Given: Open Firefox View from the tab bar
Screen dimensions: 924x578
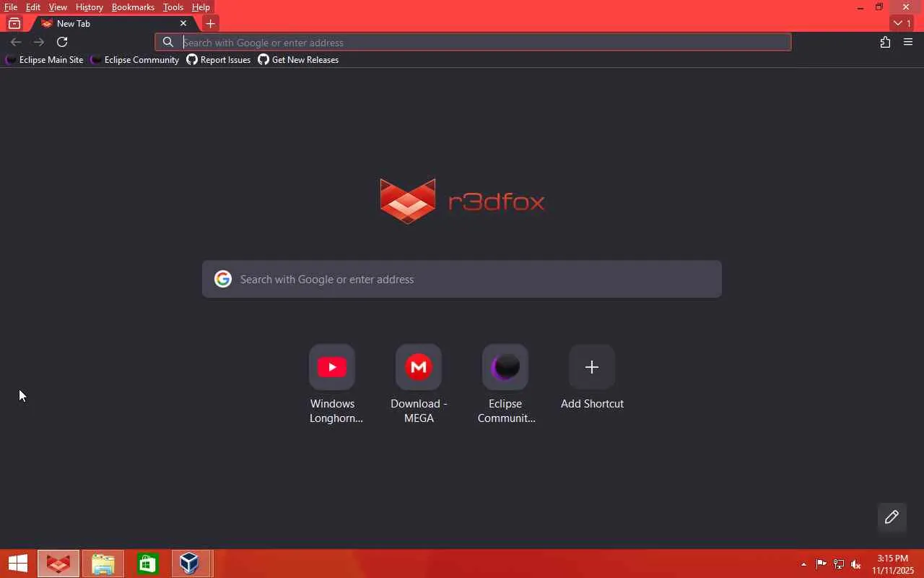Looking at the screenshot, I should coord(14,24).
